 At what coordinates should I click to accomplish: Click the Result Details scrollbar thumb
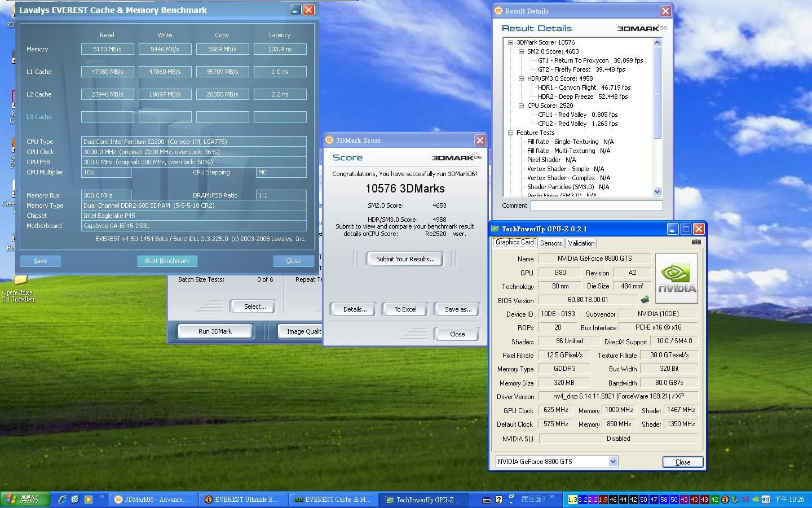pos(657,93)
